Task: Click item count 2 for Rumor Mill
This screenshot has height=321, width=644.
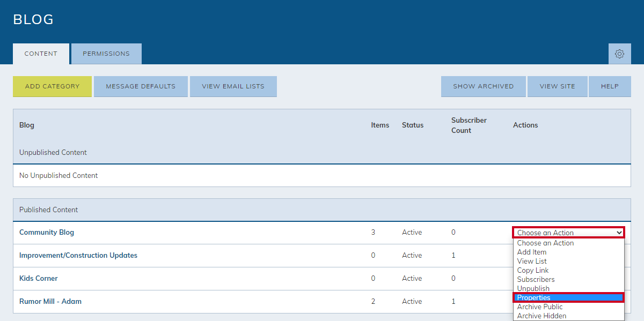Action: (373, 302)
